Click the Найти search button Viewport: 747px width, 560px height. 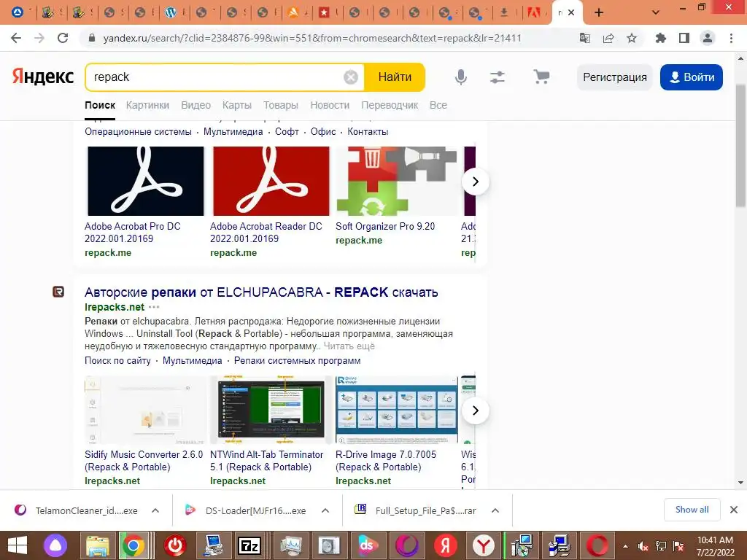395,77
